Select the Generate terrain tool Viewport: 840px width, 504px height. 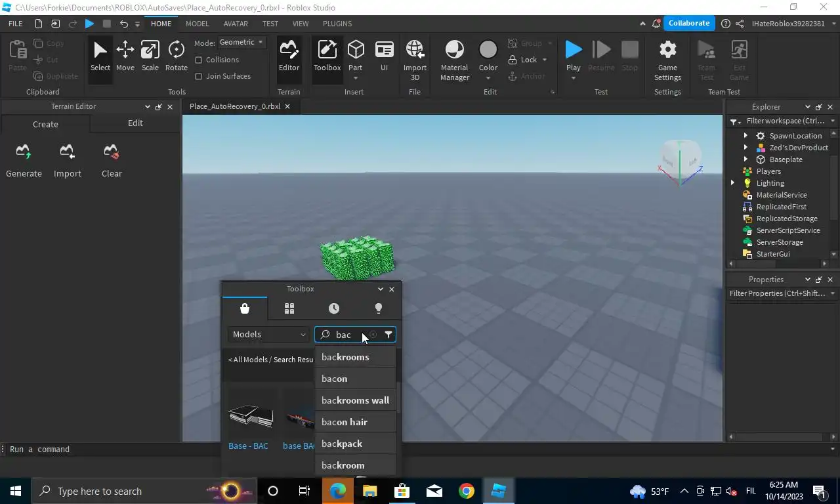click(x=24, y=161)
